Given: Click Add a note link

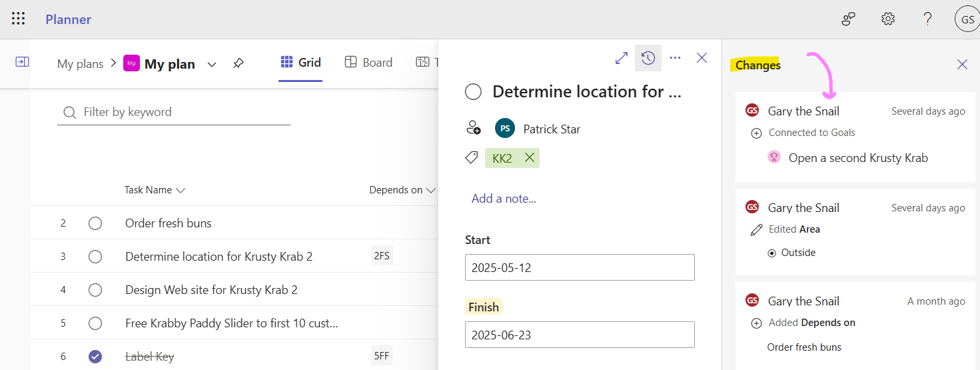Looking at the screenshot, I should 504,198.
